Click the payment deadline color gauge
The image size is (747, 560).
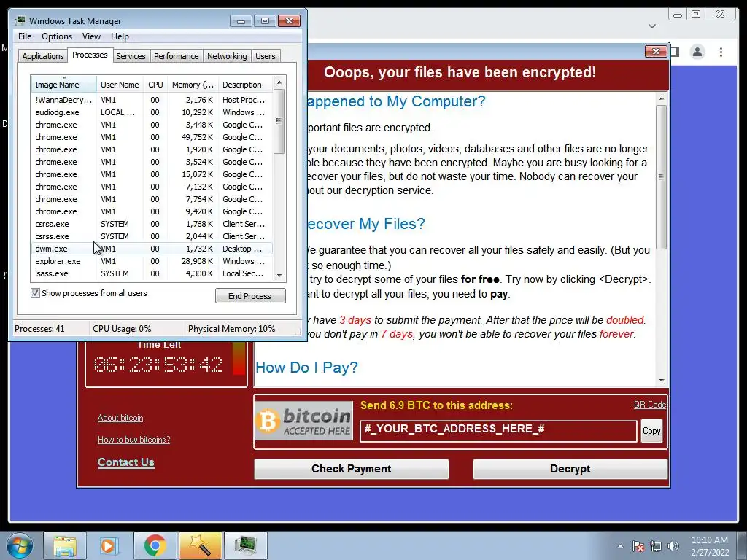pos(239,359)
